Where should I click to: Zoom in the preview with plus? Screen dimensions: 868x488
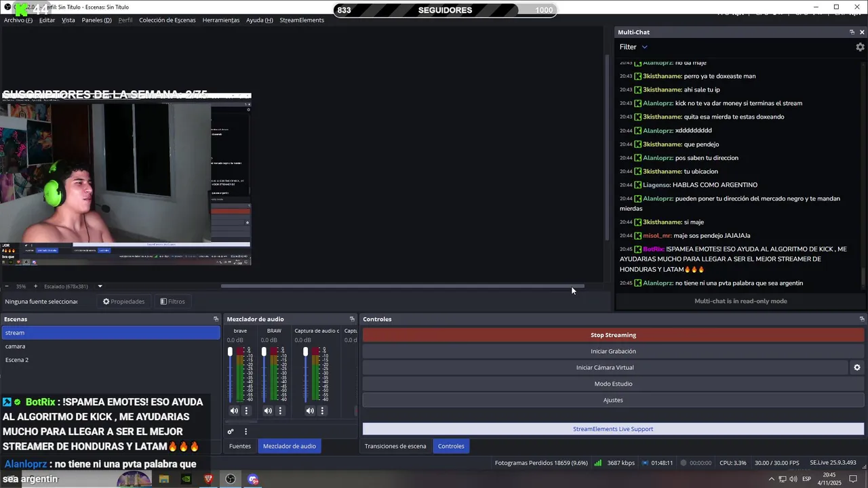click(x=35, y=286)
